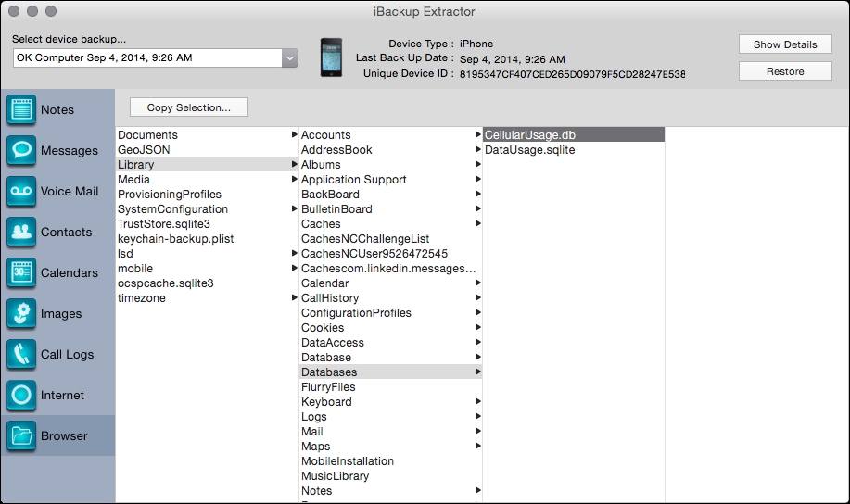Image resolution: width=850 pixels, height=504 pixels.
Task: Select the Caches folder
Action: [321, 224]
